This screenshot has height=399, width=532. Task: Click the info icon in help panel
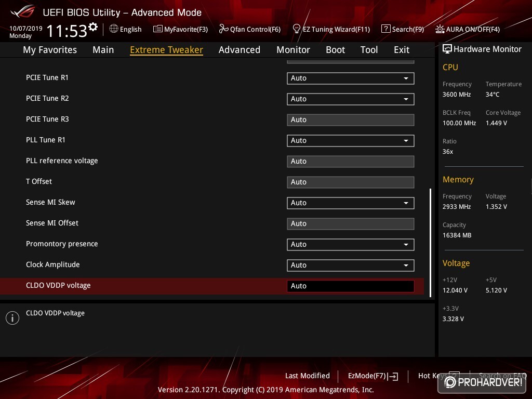(12, 318)
